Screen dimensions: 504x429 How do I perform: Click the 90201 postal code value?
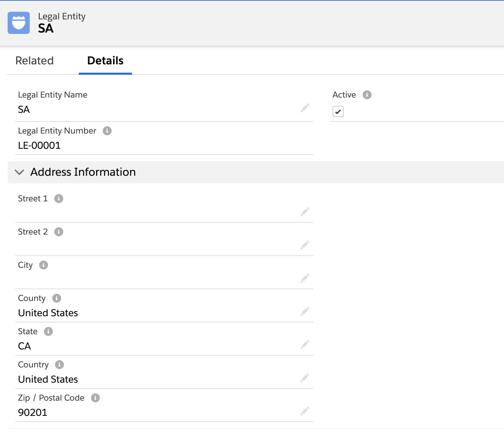[x=32, y=412]
